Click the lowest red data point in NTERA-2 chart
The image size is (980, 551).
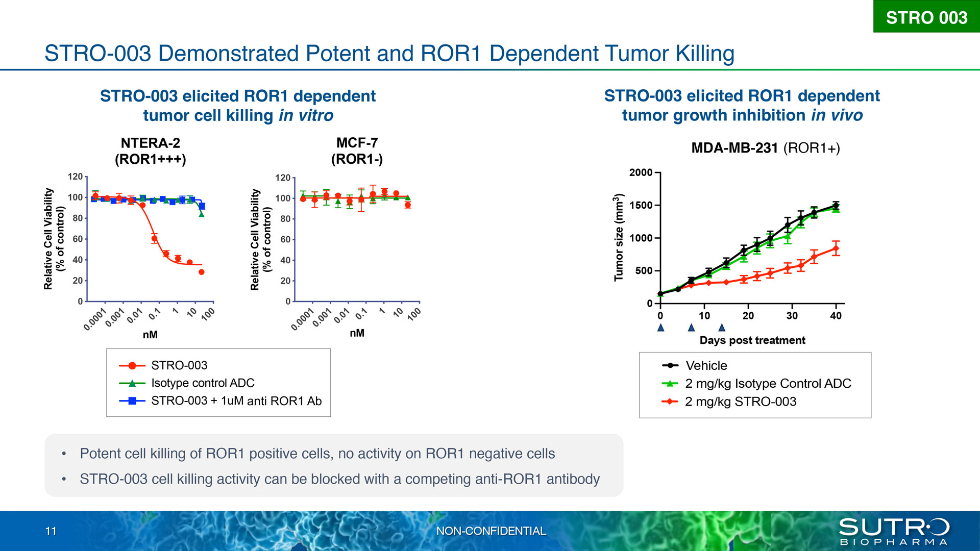tap(202, 272)
